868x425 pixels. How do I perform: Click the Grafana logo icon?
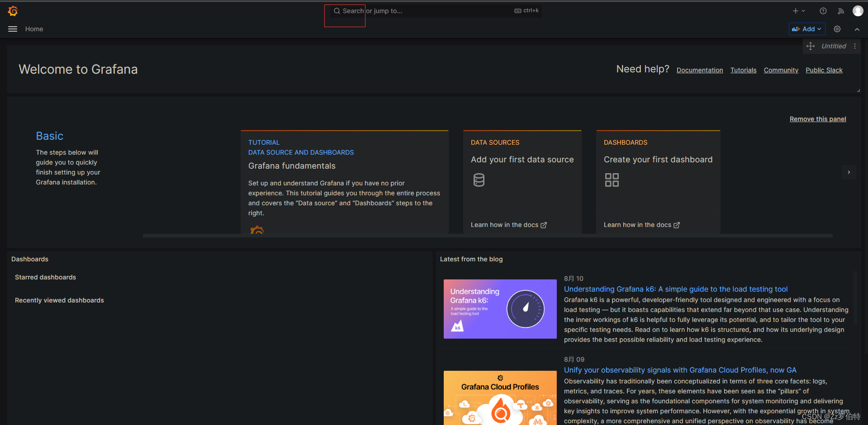click(13, 11)
